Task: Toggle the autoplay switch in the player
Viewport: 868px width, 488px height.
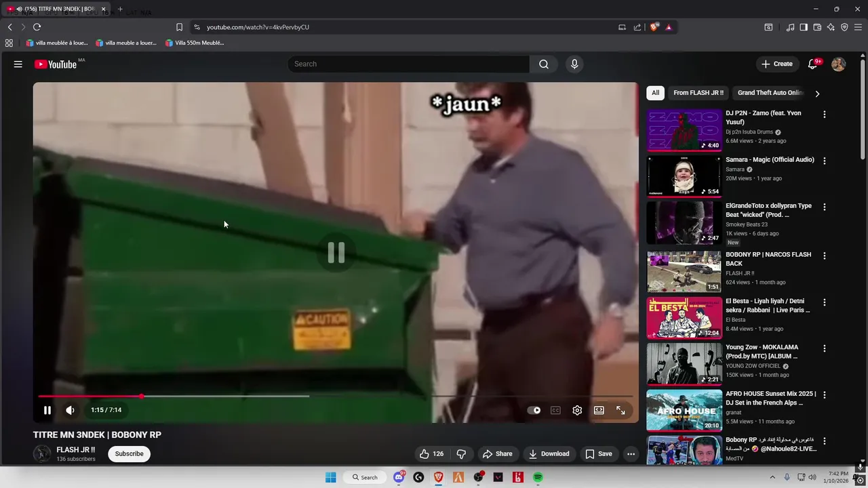Action: tap(534, 410)
